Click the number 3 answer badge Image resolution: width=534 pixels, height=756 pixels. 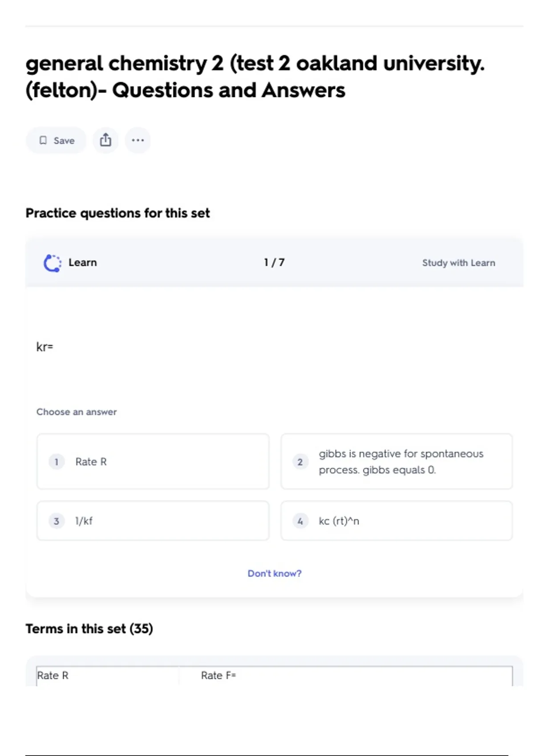tap(57, 521)
